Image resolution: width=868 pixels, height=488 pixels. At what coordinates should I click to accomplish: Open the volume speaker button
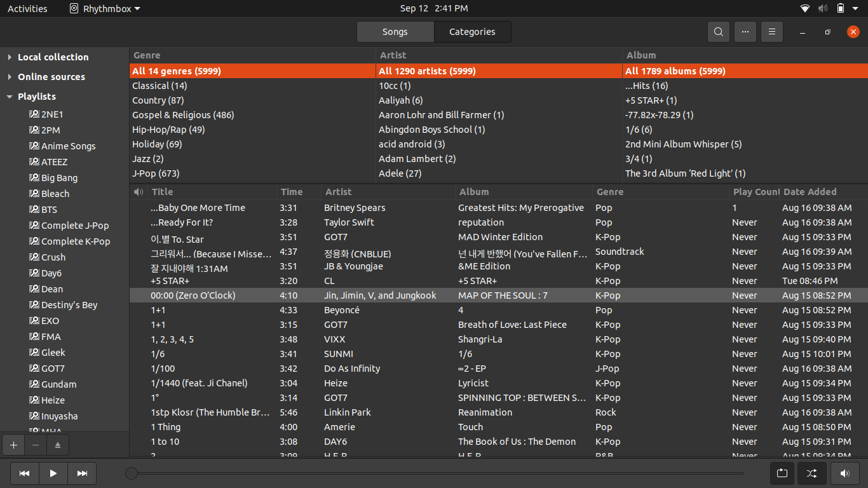[844, 473]
